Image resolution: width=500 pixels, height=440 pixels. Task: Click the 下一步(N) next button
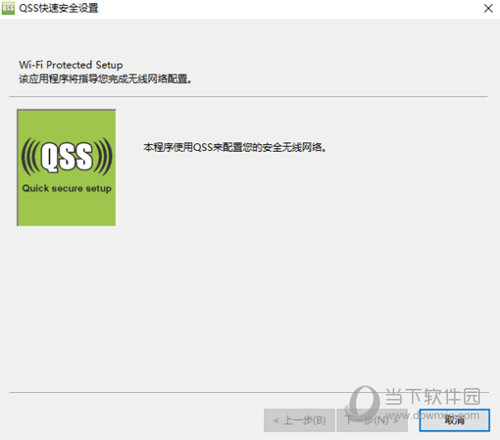[x=372, y=420]
